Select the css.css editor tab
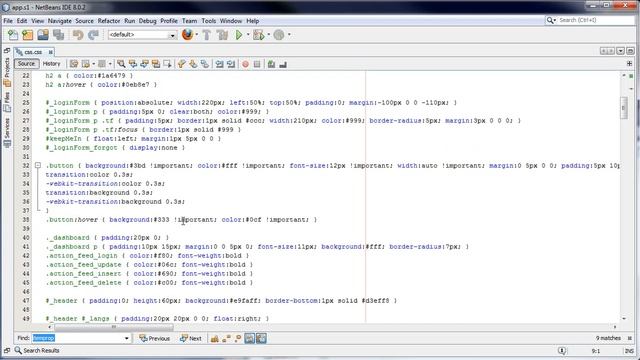 click(x=33, y=52)
